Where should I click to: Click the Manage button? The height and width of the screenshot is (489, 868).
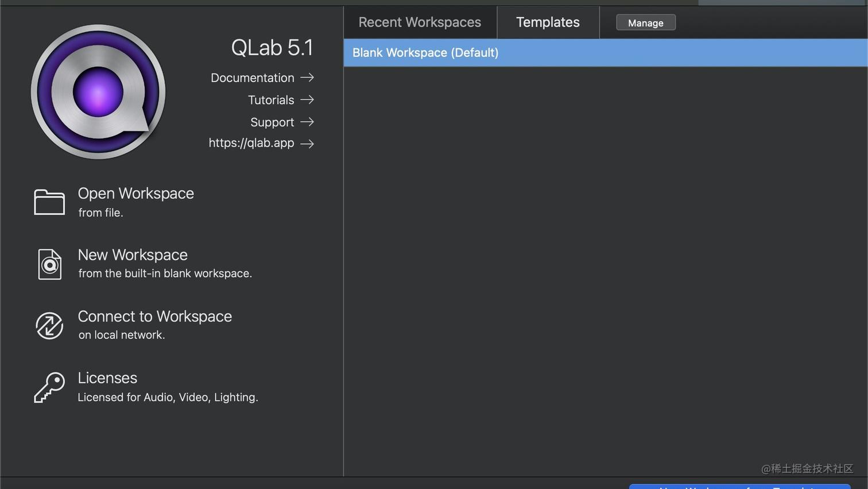[x=645, y=22]
